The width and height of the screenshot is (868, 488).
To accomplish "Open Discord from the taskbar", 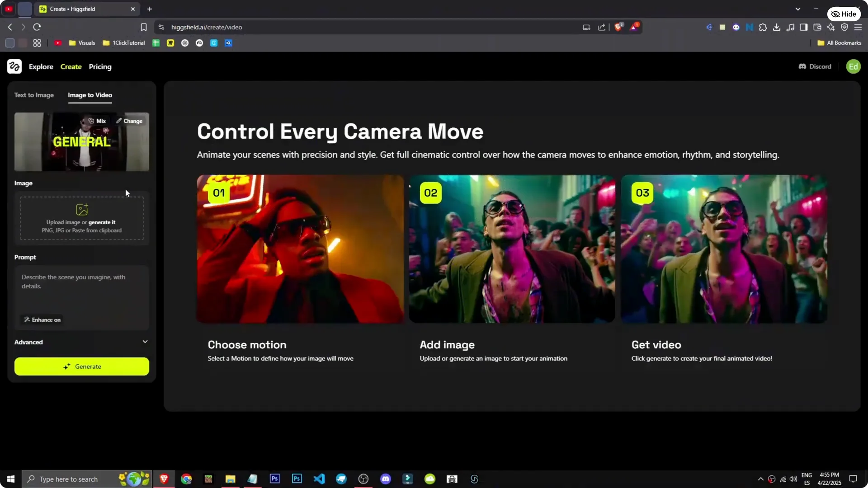I will (x=386, y=479).
